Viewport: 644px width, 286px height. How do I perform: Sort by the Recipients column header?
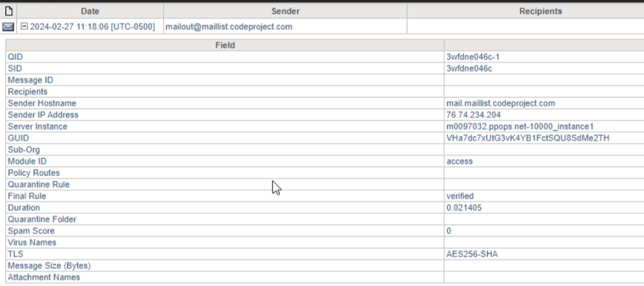coord(526,12)
